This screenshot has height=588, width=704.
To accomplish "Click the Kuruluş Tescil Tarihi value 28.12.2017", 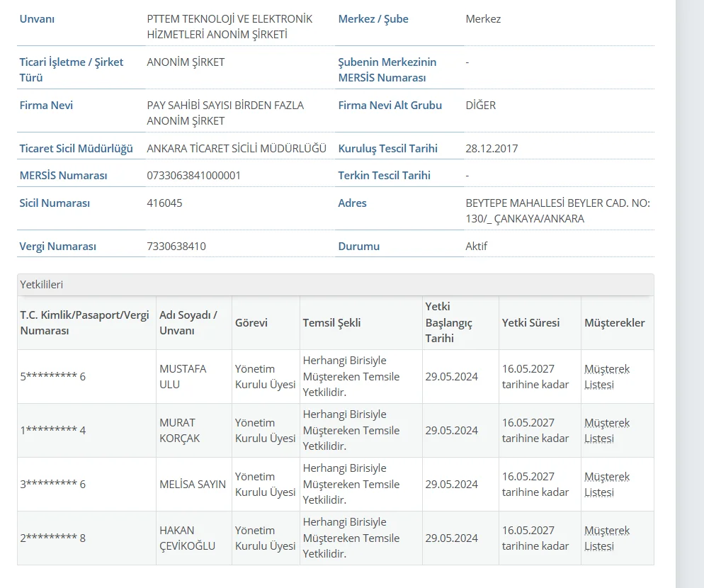I will 492,148.
